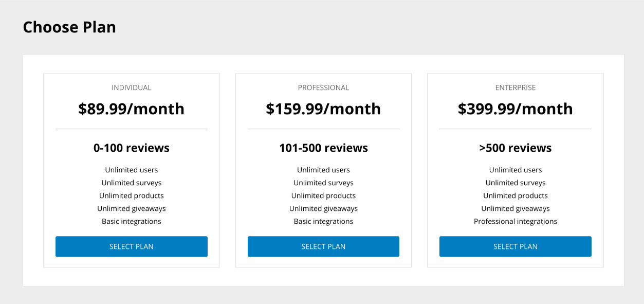Click the $399.99/month price text
This screenshot has height=304, width=644.
pyautogui.click(x=515, y=109)
